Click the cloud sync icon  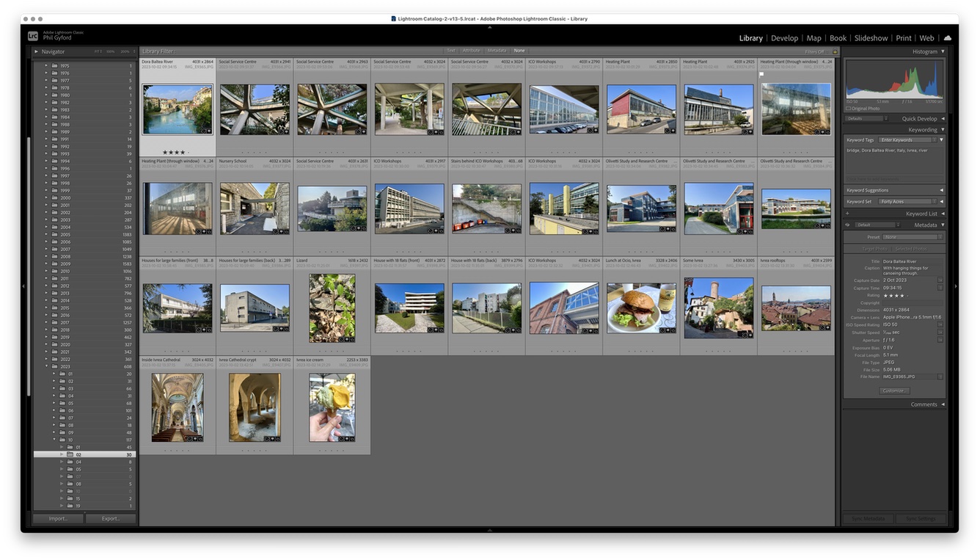(x=947, y=38)
